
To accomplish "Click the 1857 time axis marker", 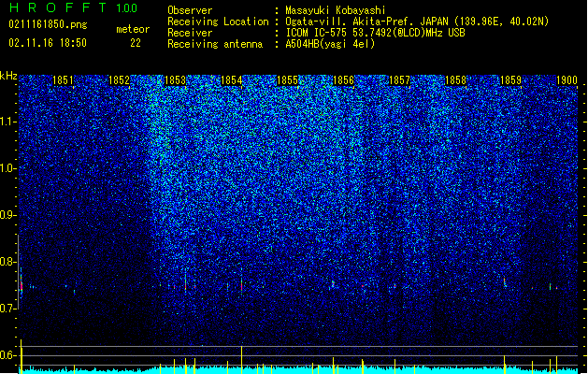I will (x=400, y=80).
